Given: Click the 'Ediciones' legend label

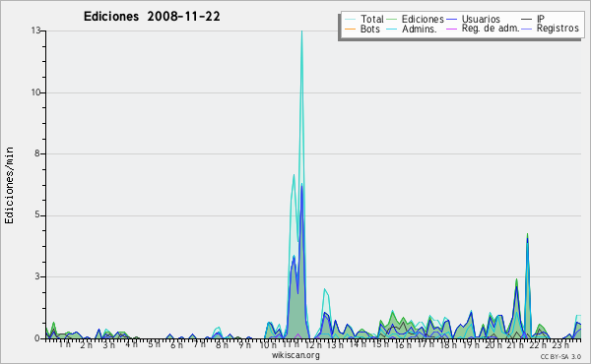Looking at the screenshot, I should coord(423,19).
